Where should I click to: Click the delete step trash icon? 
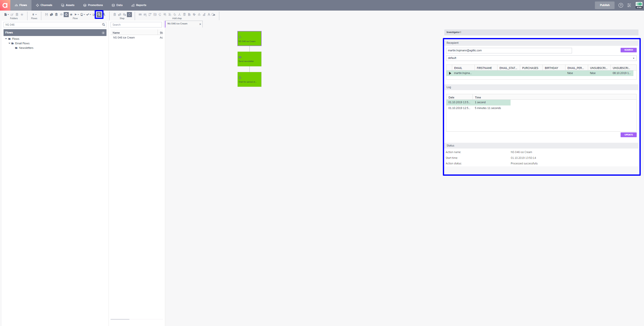115,15
